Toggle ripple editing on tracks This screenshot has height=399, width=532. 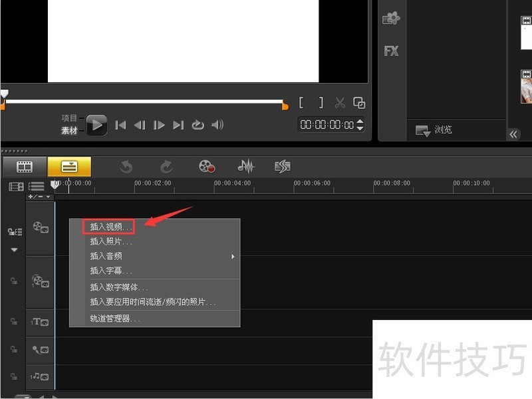point(15,232)
